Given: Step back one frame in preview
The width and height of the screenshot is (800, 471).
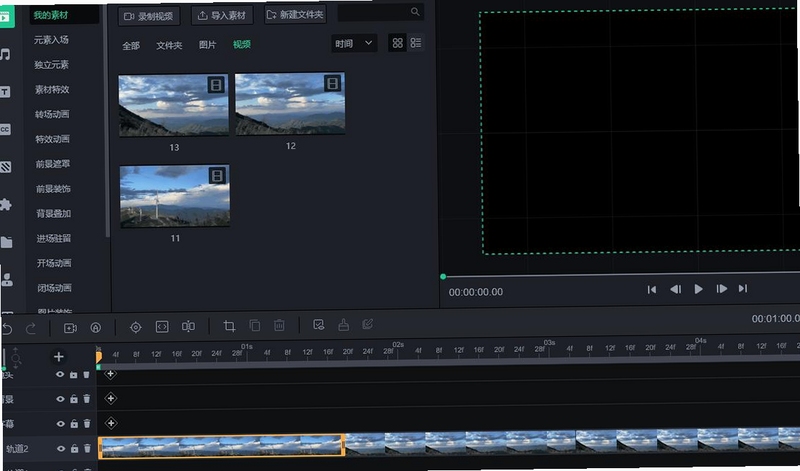Looking at the screenshot, I should [676, 289].
